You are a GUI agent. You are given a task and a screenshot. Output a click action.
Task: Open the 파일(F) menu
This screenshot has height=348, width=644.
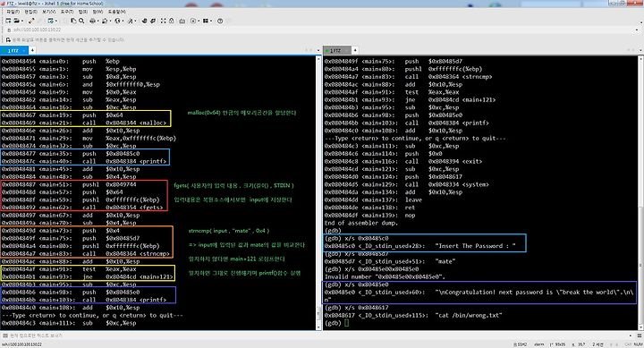tap(13, 12)
